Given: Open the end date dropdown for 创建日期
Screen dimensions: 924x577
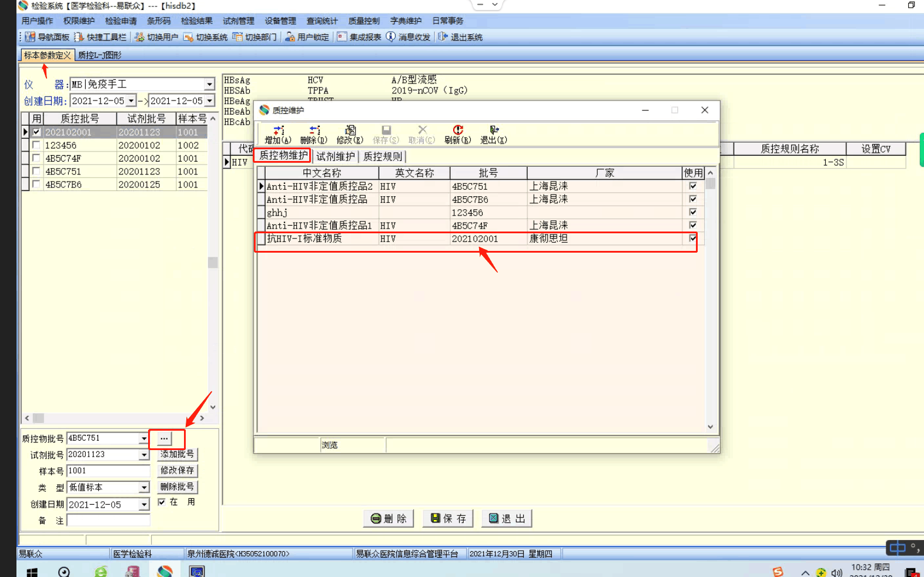Looking at the screenshot, I should pos(209,100).
